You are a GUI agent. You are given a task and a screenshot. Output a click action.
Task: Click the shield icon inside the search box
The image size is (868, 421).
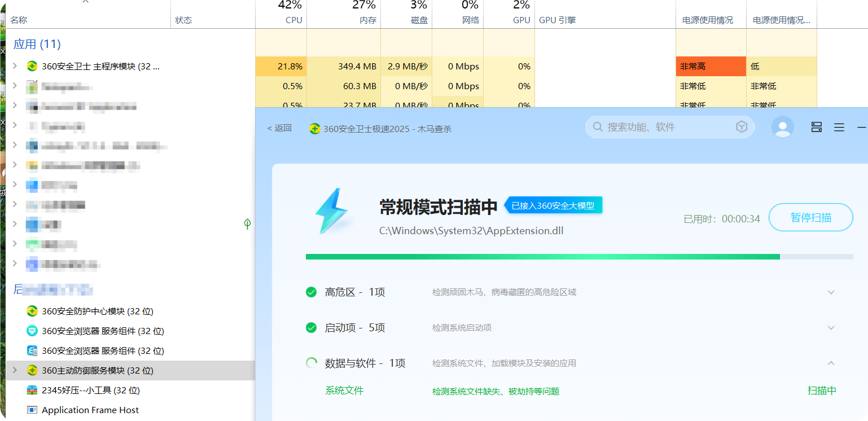(x=742, y=127)
